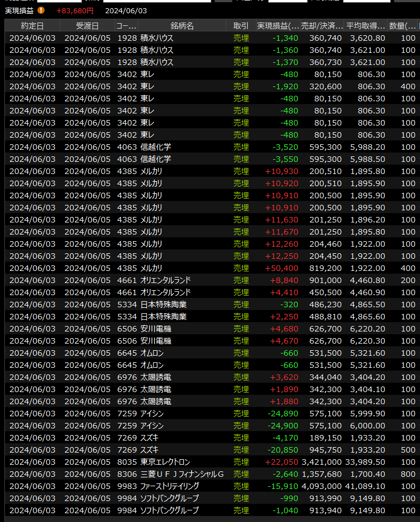
Task: Sort by the 実現損益 column header
Action: (278, 26)
